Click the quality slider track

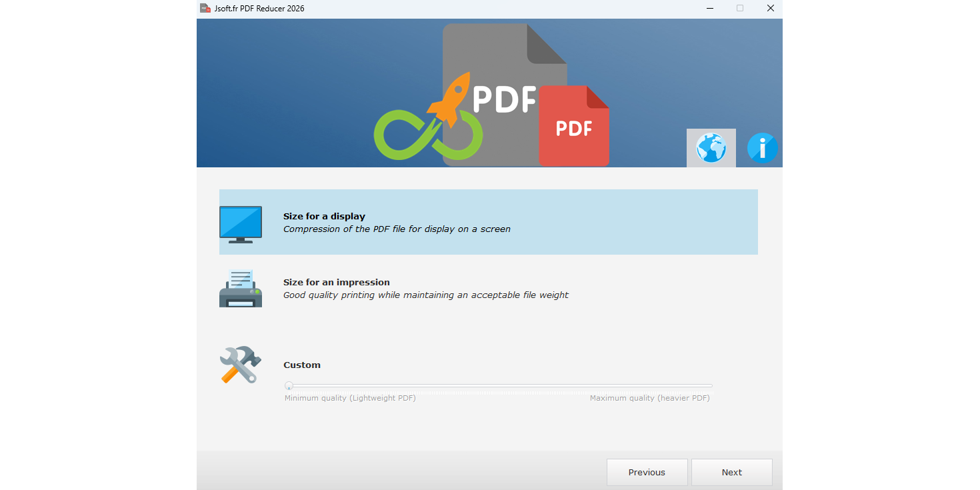coord(500,385)
